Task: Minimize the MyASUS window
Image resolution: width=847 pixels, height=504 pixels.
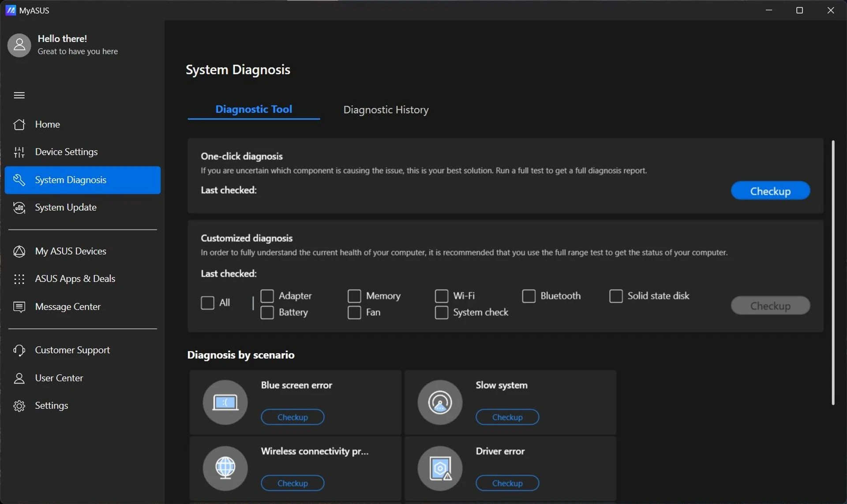Action: pos(769,10)
